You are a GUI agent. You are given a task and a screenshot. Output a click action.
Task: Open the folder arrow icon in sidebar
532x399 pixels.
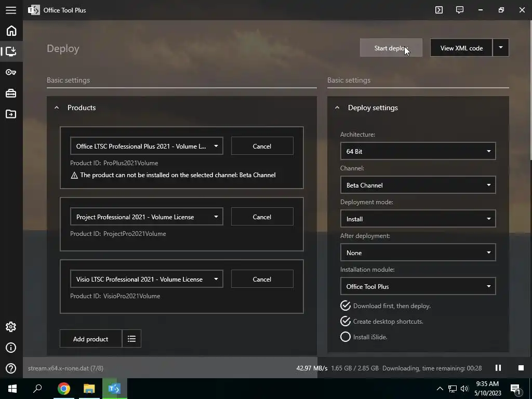pyautogui.click(x=11, y=114)
